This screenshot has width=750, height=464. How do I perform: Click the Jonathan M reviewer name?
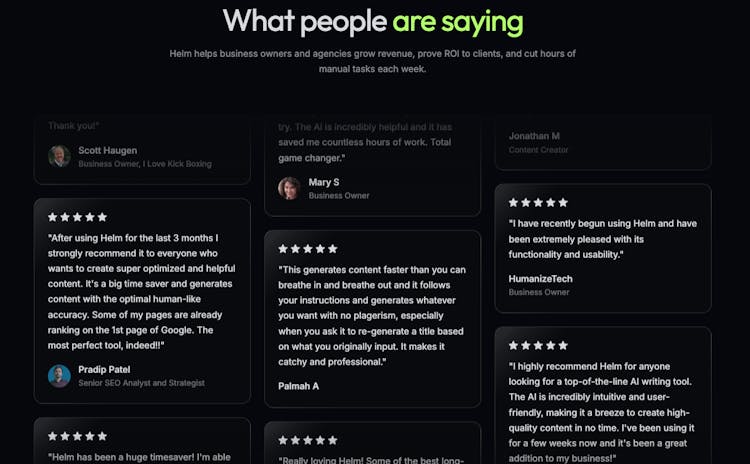pyautogui.click(x=535, y=135)
